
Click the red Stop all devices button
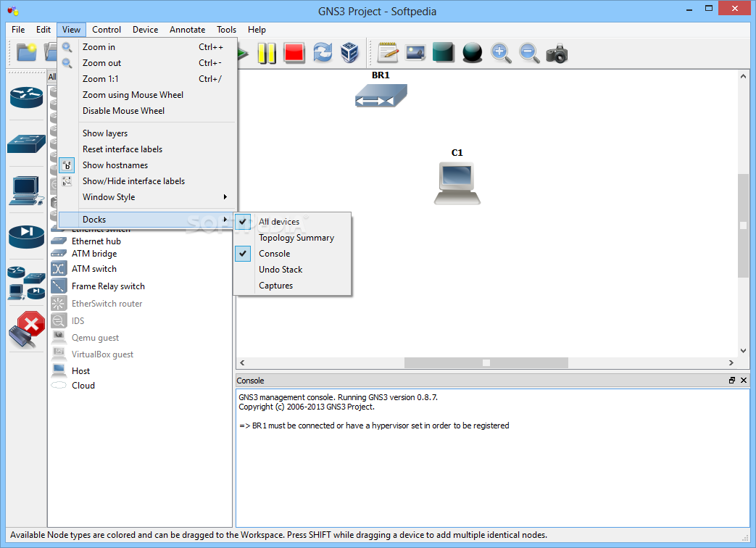pyautogui.click(x=294, y=52)
